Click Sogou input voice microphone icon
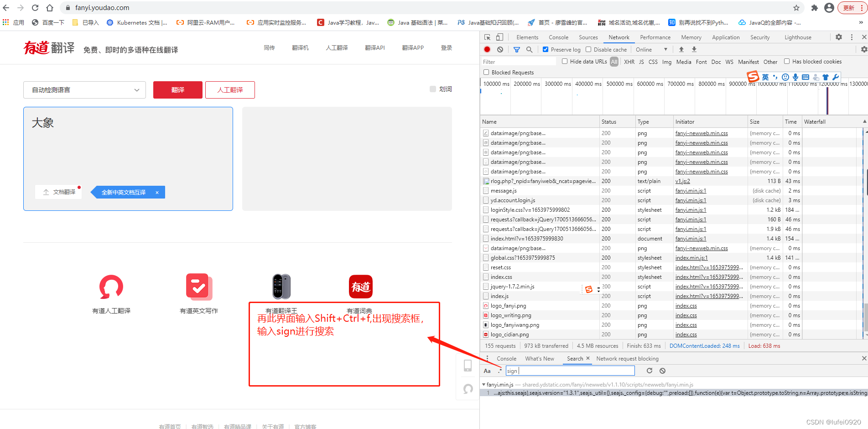The height and width of the screenshot is (429, 868). click(x=795, y=77)
